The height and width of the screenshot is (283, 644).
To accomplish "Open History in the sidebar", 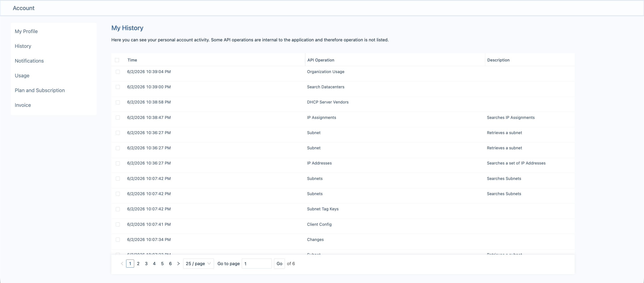I will pos(23,46).
